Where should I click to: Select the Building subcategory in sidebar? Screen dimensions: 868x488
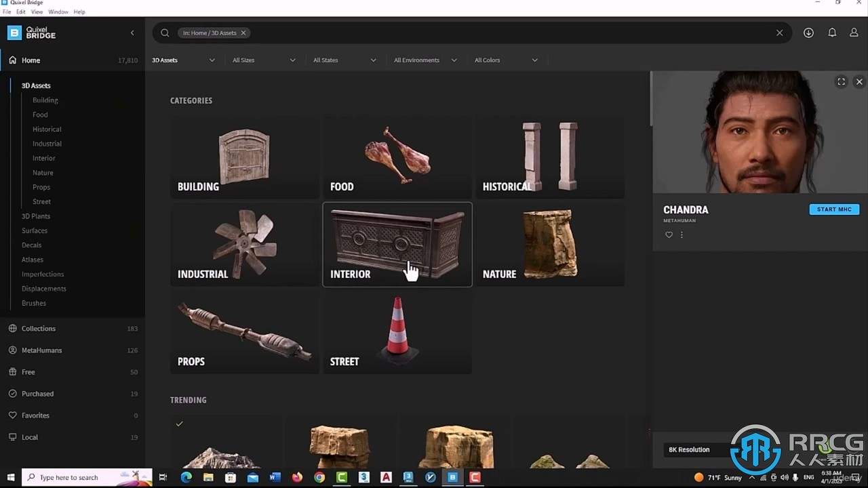point(45,100)
